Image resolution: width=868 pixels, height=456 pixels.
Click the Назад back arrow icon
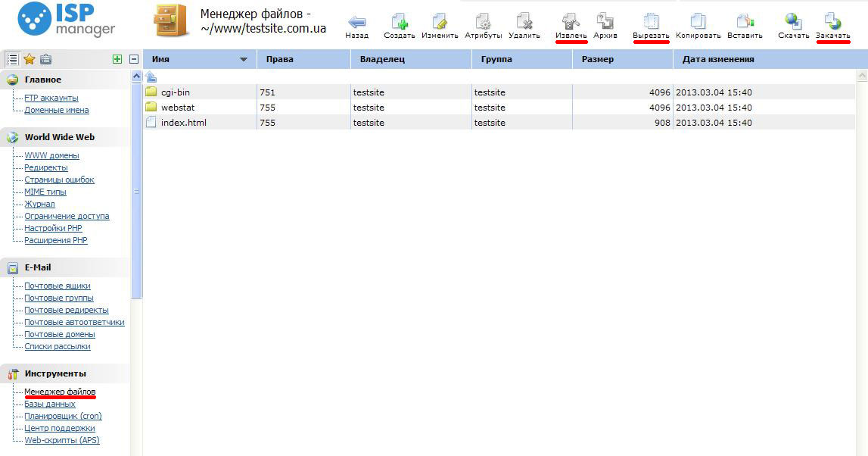click(356, 21)
